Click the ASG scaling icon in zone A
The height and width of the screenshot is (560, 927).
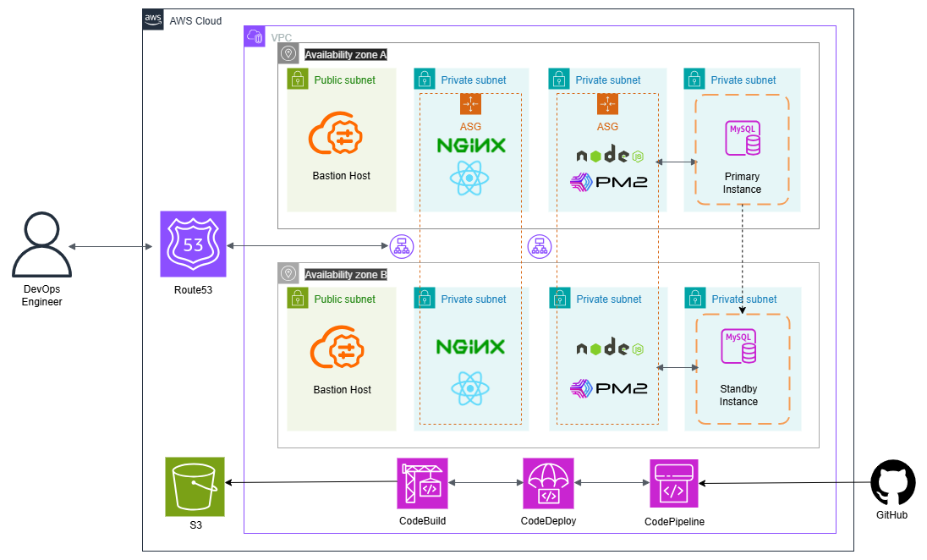(x=470, y=105)
